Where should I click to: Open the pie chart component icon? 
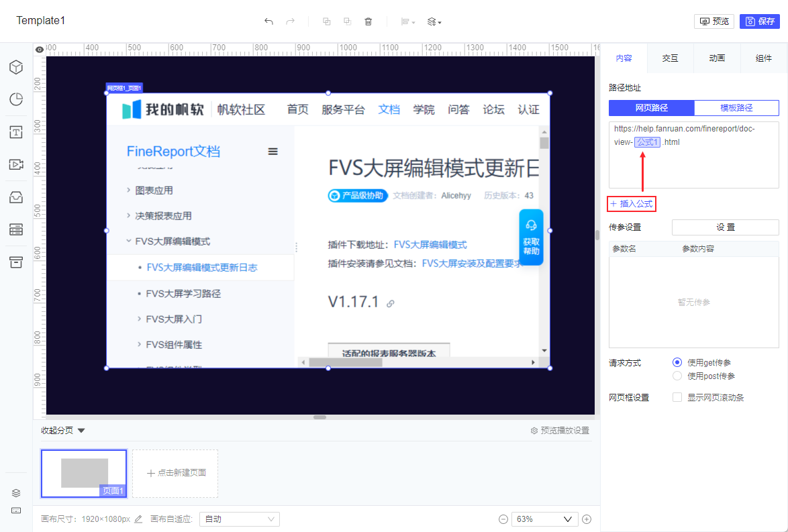click(16, 99)
